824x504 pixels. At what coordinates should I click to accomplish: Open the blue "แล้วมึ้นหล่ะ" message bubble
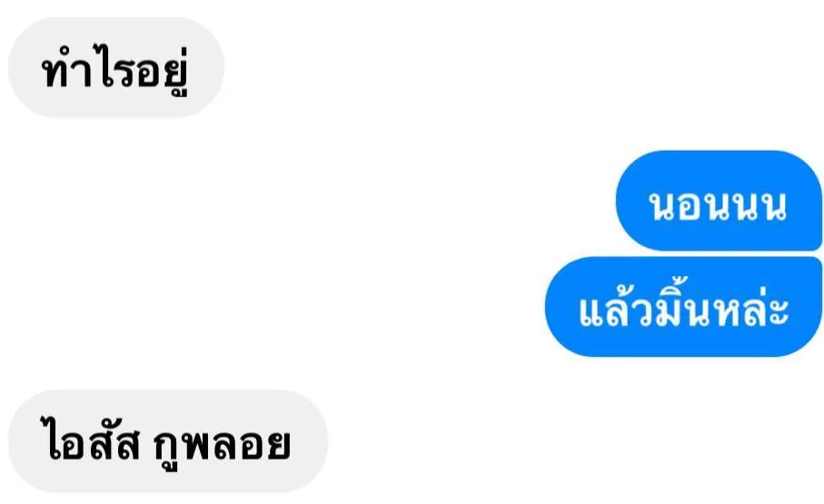click(684, 307)
